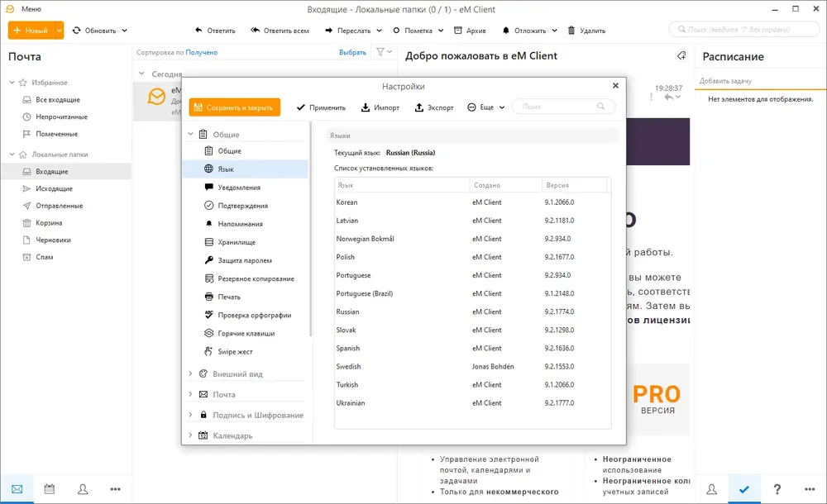Open the Отправленные sent folder
Viewport: 827px width, 504px height.
[59, 206]
